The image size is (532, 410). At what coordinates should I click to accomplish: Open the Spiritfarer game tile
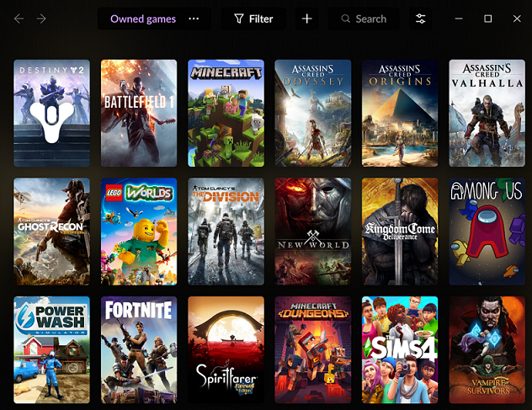pos(226,350)
